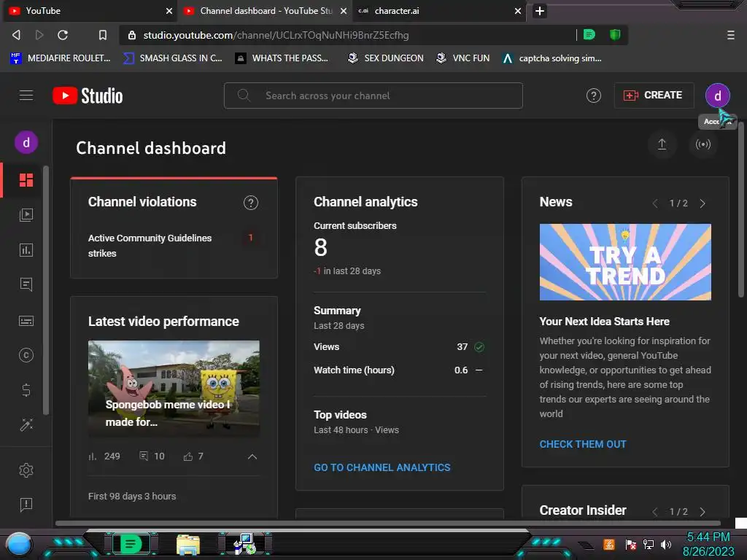Click the Go live broadcast icon

(703, 144)
